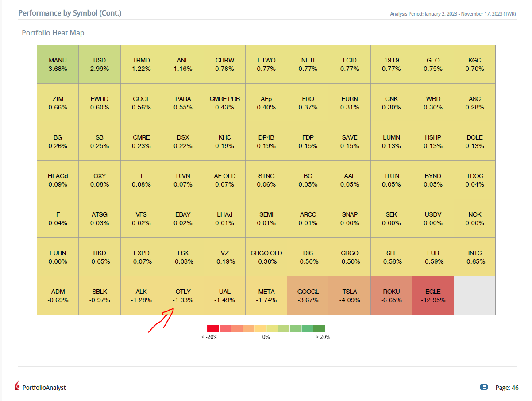This screenshot has width=532, height=401.
Task: Select the WBD 0.30% cell
Action: [433, 103]
